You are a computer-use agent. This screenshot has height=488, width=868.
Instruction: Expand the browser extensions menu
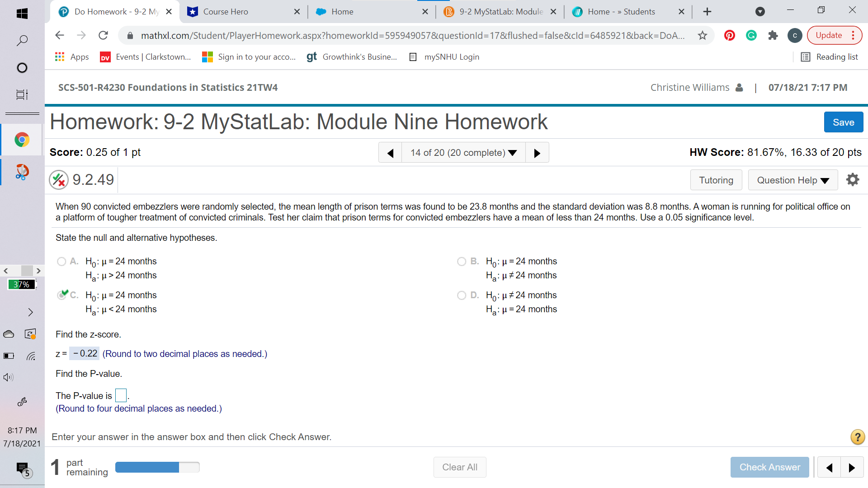pos(773,35)
